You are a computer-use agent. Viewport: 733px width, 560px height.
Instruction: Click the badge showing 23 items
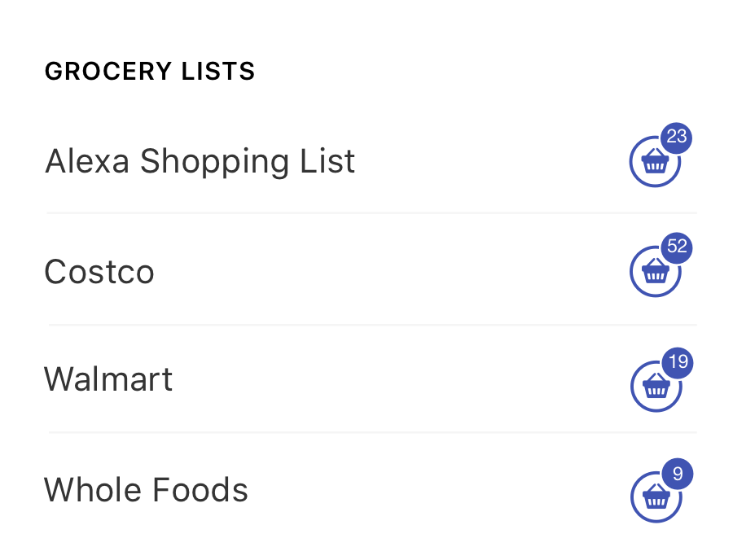point(675,137)
